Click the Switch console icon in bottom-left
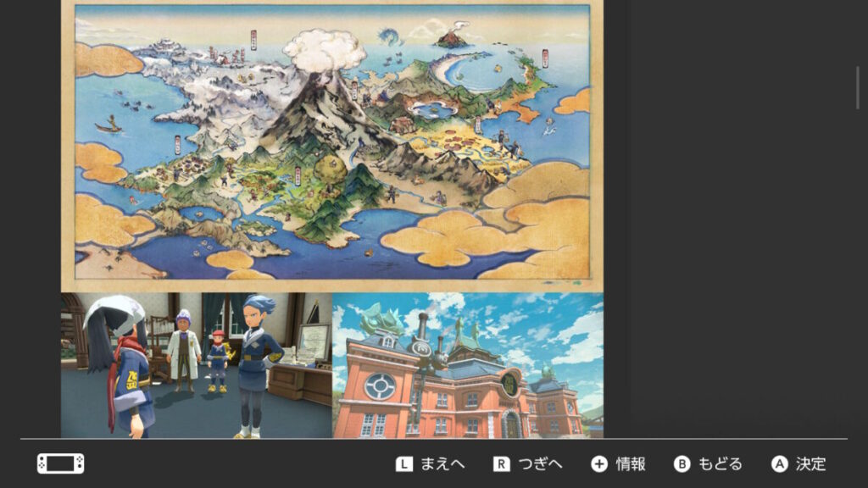The width and height of the screenshot is (868, 488). 60,463
